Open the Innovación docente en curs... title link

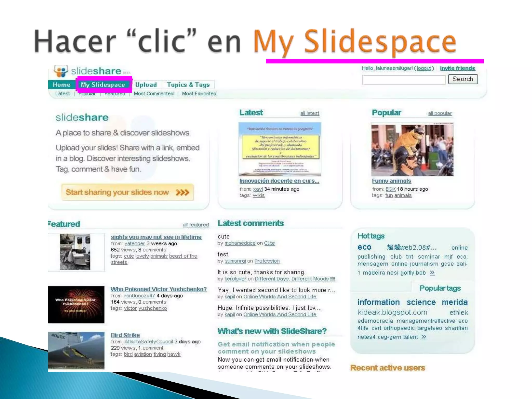click(279, 181)
